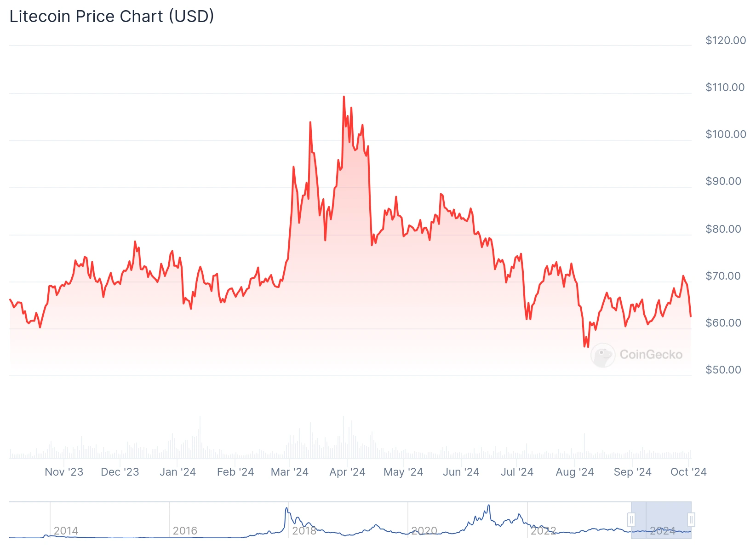This screenshot has height=552, width=756.
Task: Click the CoinGecko watermark text
Action: tap(651, 355)
